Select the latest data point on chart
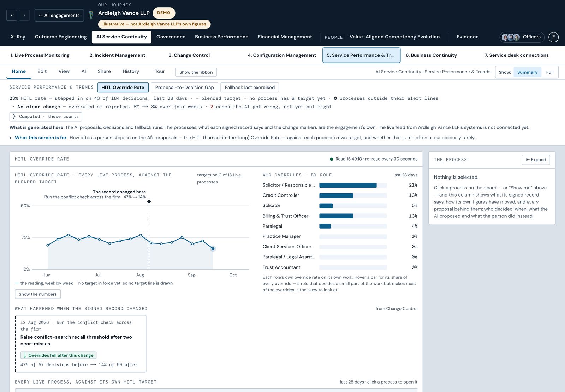 (x=213, y=248)
